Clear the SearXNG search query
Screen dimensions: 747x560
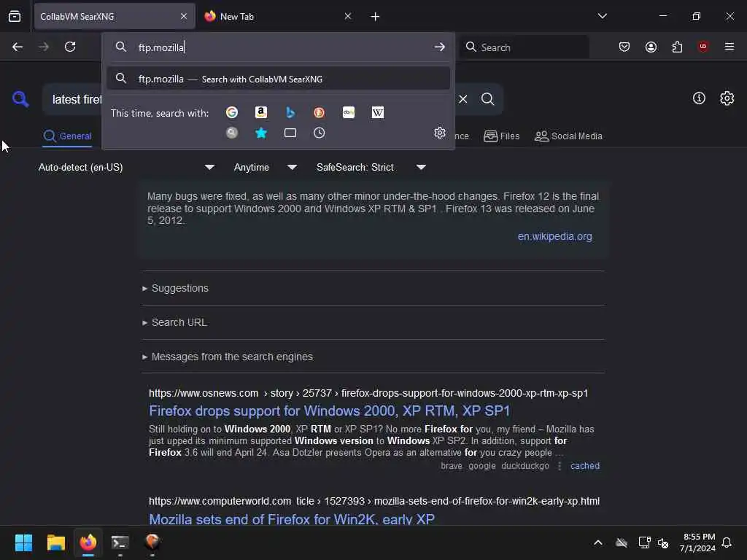[463, 99]
